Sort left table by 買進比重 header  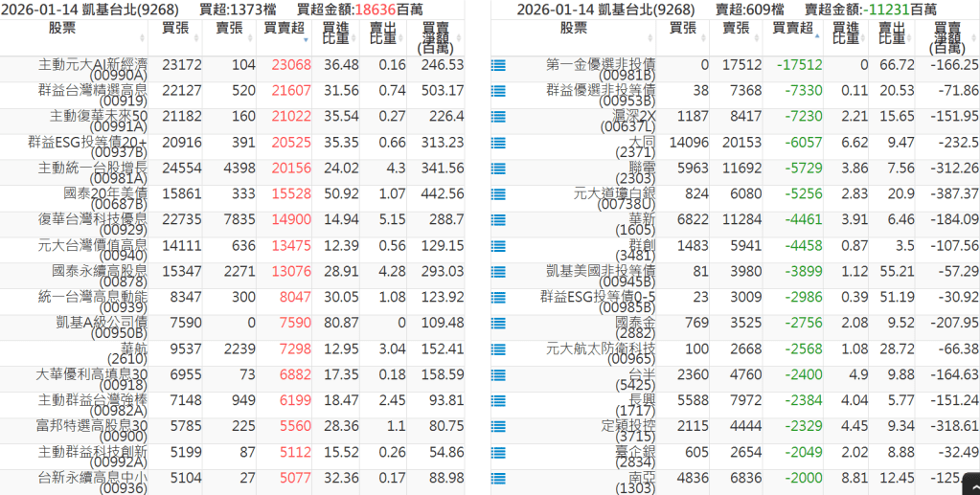(336, 35)
